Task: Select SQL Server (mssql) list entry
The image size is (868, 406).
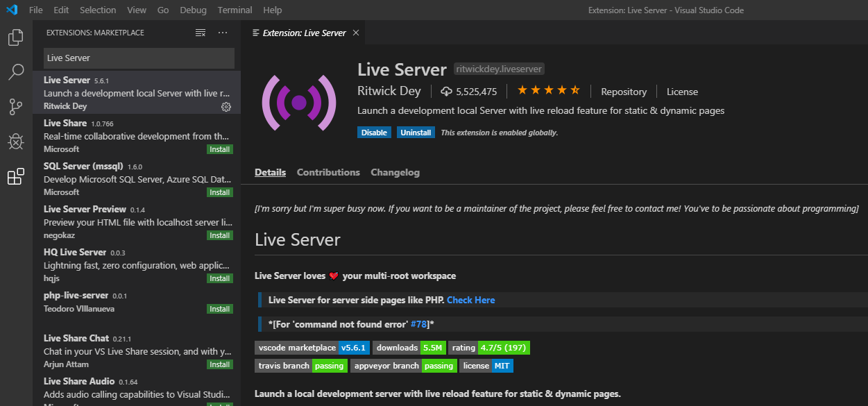Action: 137,178
